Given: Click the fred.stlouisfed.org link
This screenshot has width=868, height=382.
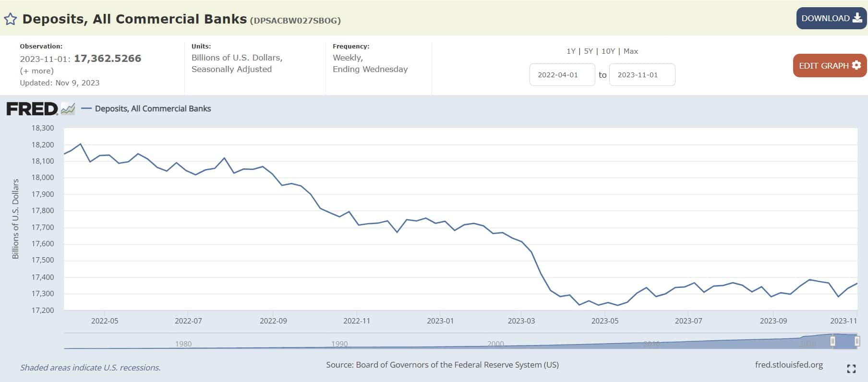Looking at the screenshot, I should [789, 365].
